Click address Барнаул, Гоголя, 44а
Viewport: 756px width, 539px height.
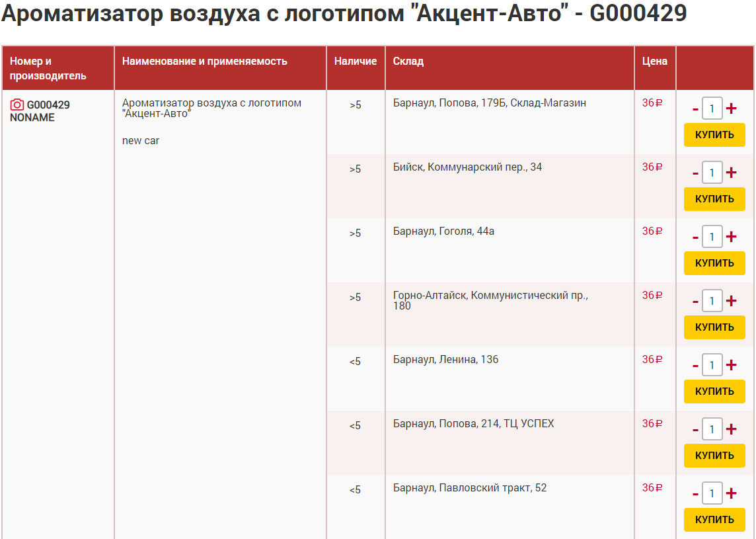tap(443, 231)
